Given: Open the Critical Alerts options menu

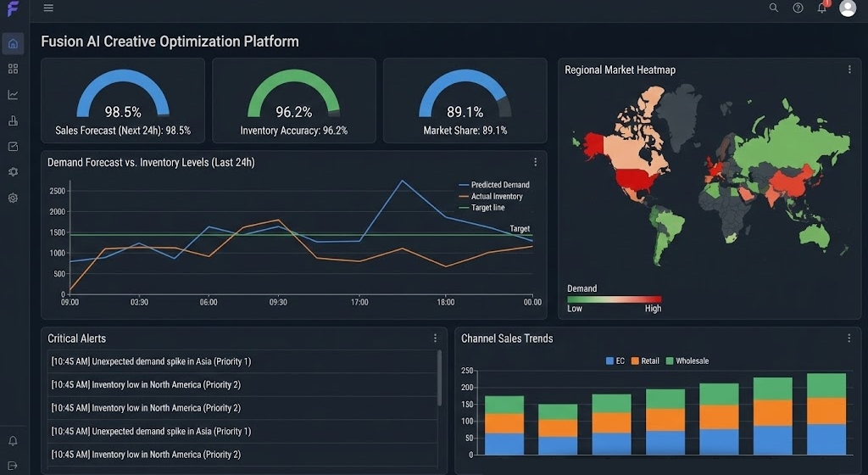Looking at the screenshot, I should (x=435, y=338).
